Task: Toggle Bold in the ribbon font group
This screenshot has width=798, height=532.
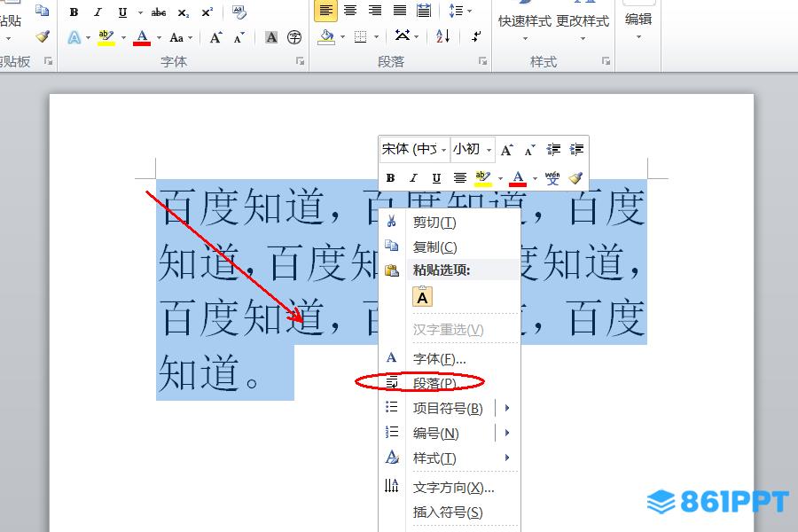Action: tap(74, 12)
